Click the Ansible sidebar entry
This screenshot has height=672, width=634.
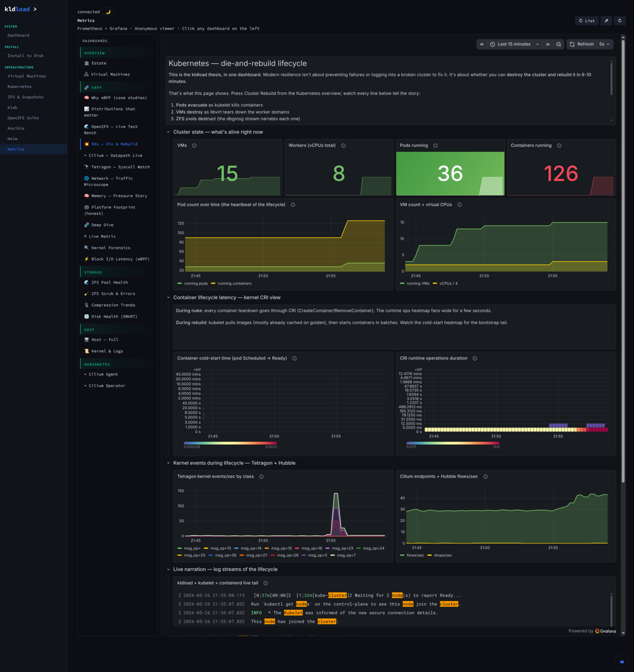pyautogui.click(x=16, y=128)
